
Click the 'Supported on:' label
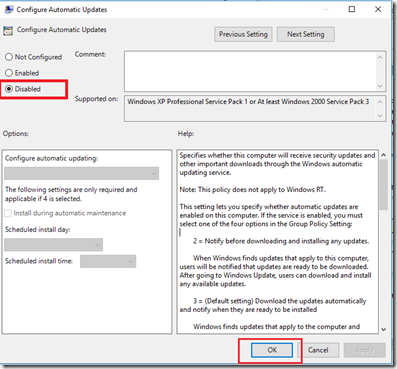pos(96,99)
